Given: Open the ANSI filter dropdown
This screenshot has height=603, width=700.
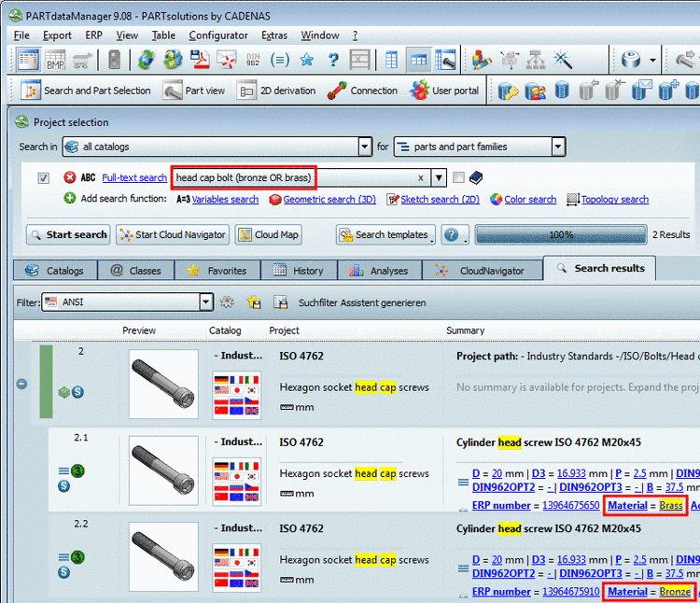Looking at the screenshot, I should (206, 302).
